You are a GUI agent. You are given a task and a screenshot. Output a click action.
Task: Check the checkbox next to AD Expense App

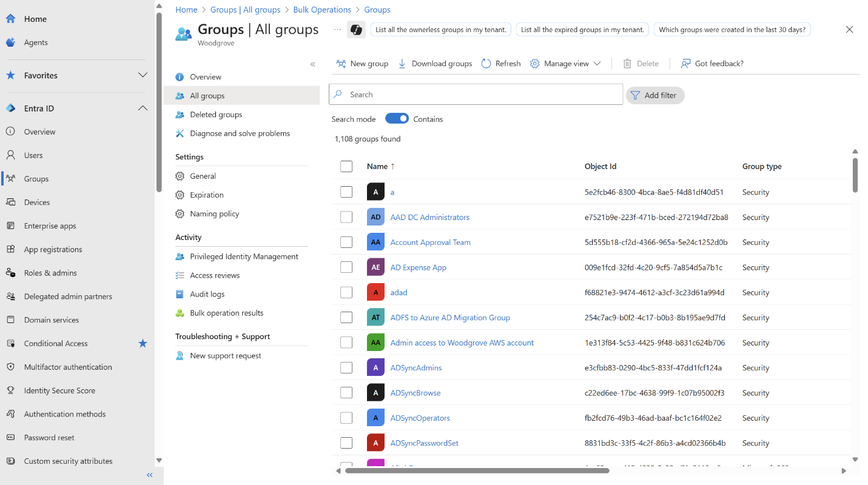pyautogui.click(x=346, y=267)
